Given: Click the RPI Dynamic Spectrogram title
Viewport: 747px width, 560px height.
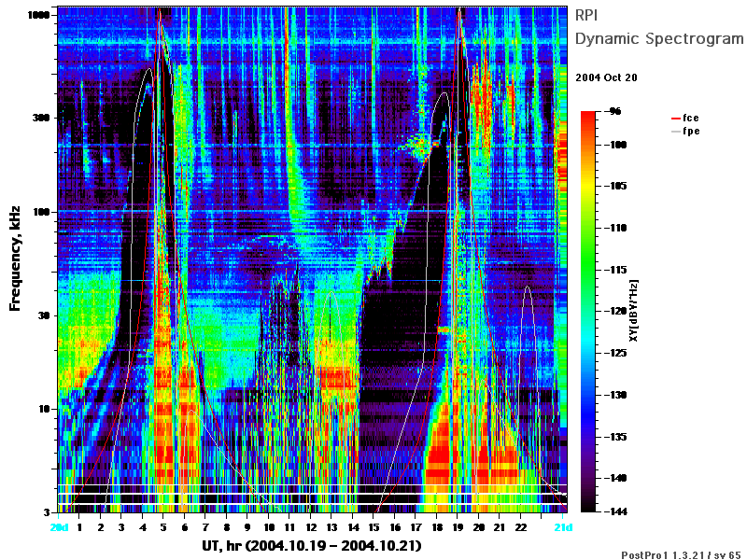Looking at the screenshot, I should click(x=659, y=27).
